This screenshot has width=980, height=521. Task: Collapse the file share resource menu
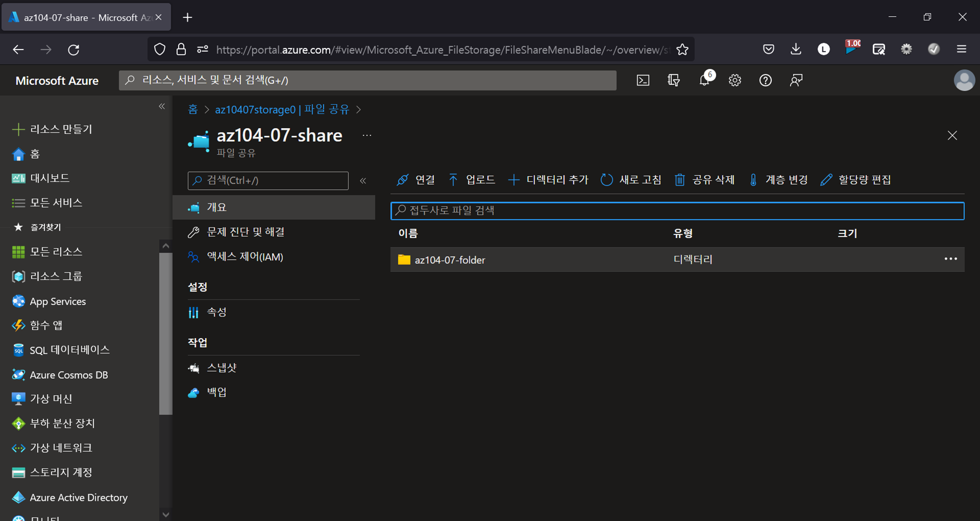[x=363, y=181]
